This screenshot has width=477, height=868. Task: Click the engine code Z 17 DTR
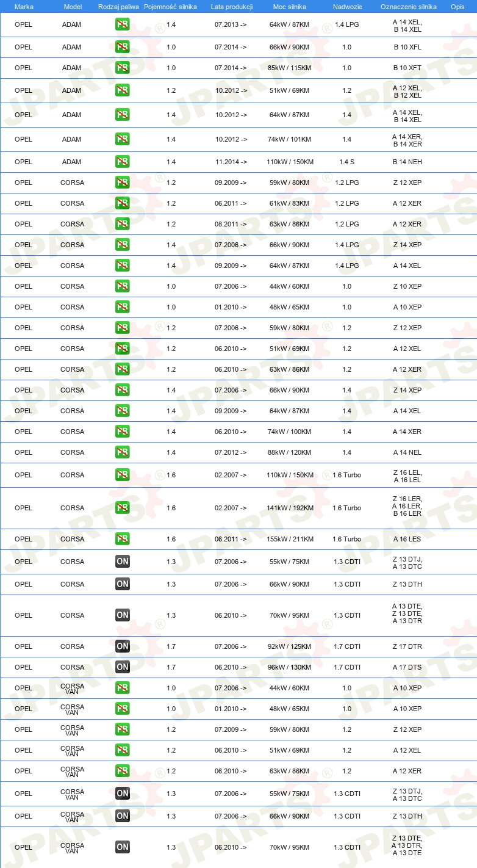[x=407, y=646]
